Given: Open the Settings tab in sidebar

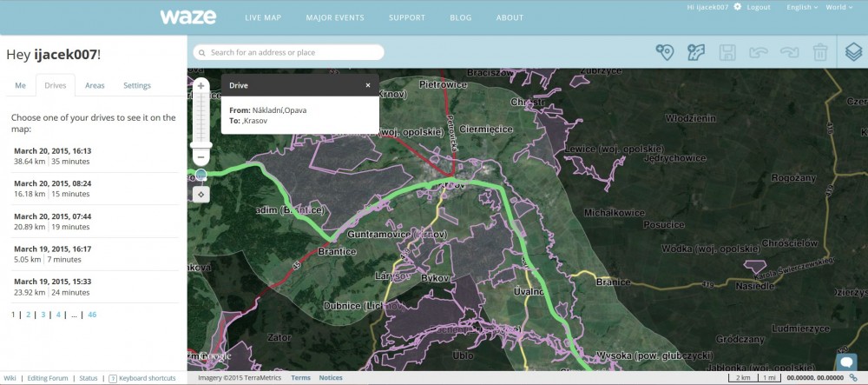Looking at the screenshot, I should 136,85.
